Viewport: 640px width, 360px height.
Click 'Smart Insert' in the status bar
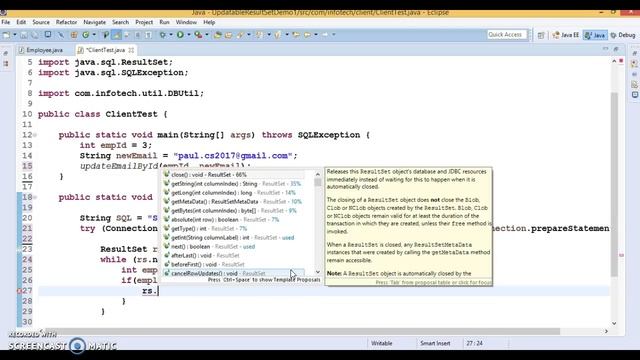(435, 344)
